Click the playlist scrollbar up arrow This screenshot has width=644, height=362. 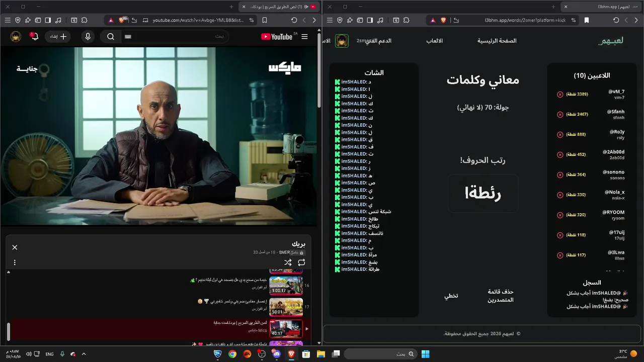pyautogui.click(x=8, y=272)
